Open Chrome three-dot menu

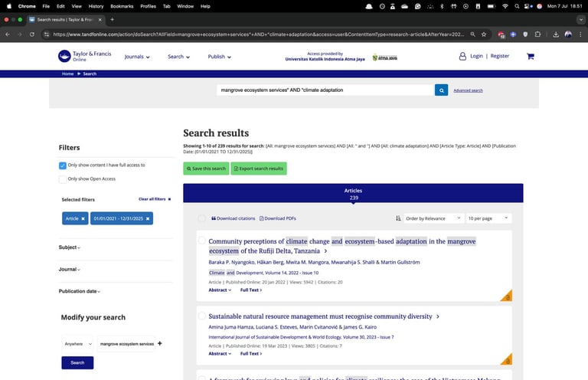click(580, 34)
